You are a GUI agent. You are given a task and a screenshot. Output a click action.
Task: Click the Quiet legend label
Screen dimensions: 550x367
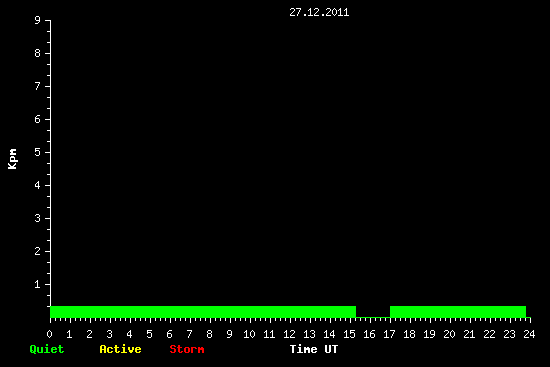click(x=47, y=349)
